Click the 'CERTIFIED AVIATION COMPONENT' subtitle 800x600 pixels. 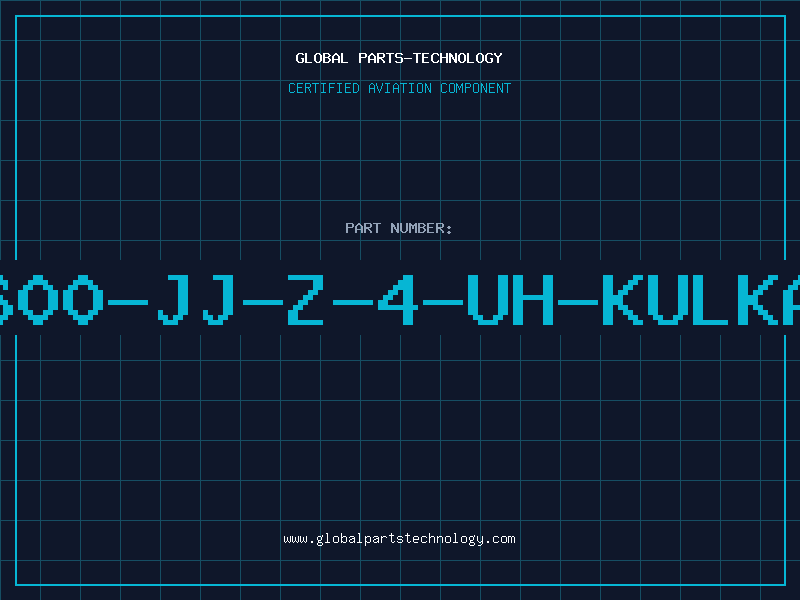[x=399, y=88]
